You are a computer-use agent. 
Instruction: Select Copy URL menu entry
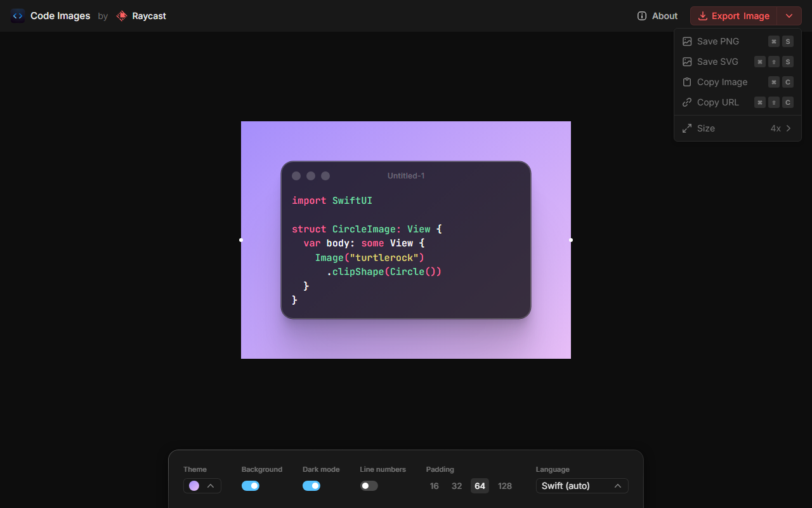[738, 102]
